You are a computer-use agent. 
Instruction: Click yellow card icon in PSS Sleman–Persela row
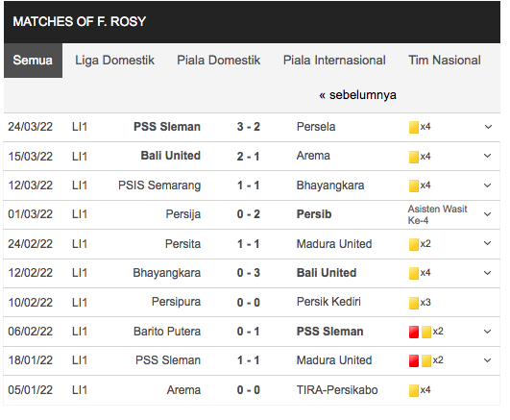413,127
